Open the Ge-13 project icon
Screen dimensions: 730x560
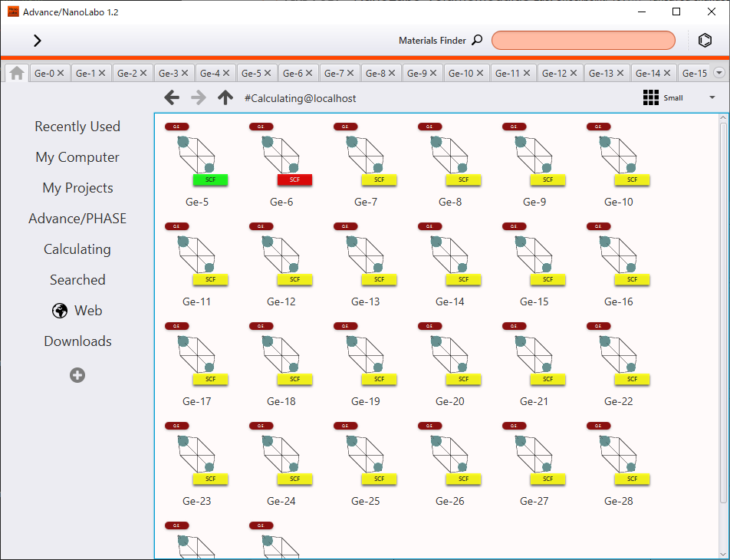click(x=366, y=255)
